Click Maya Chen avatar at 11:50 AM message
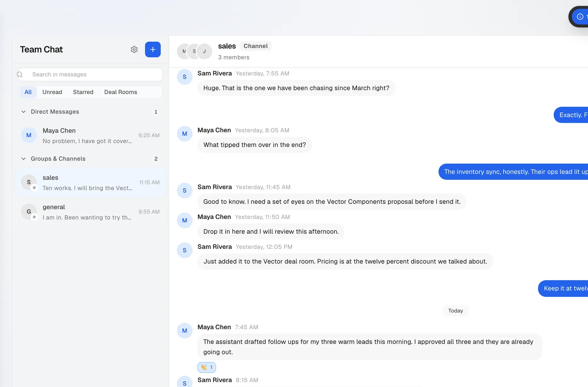 pyautogui.click(x=184, y=221)
